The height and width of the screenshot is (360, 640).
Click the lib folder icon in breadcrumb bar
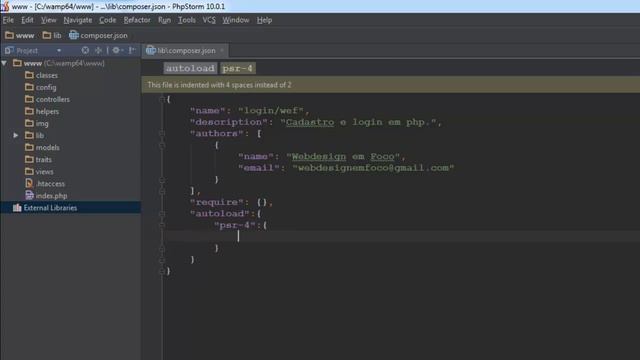coord(47,36)
